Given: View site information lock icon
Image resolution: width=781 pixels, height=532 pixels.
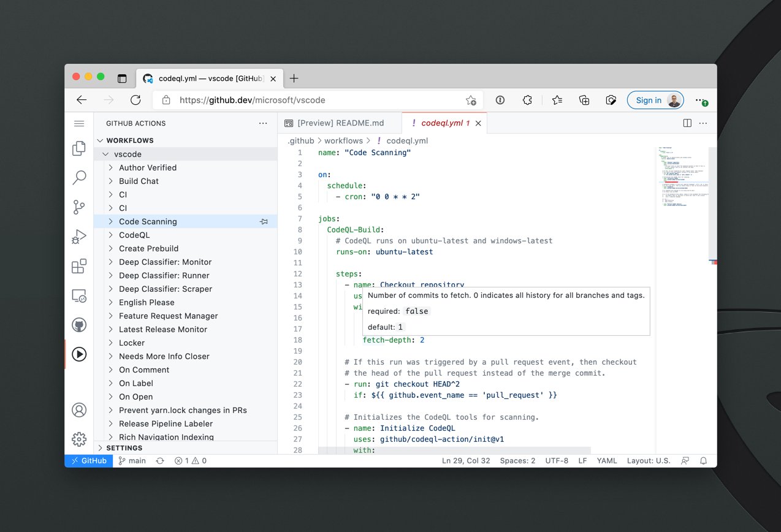Looking at the screenshot, I should pos(166,100).
